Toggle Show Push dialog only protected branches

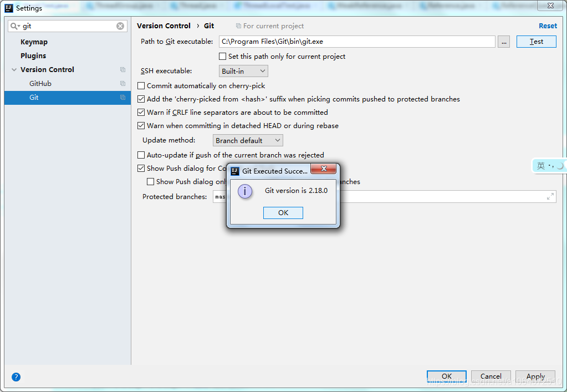click(x=150, y=181)
